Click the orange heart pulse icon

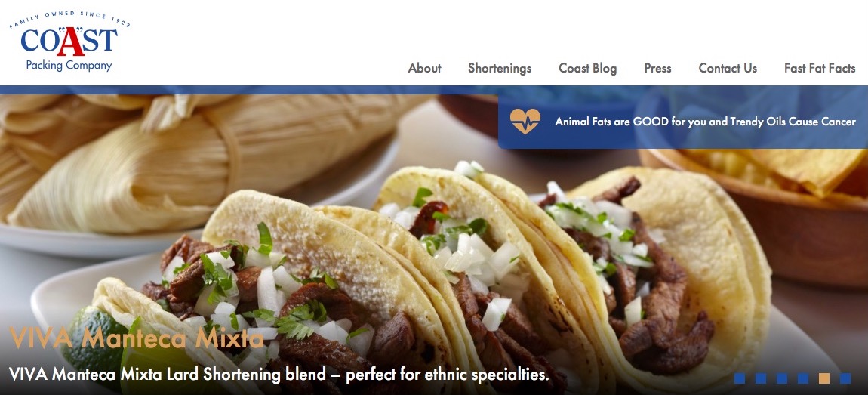click(525, 122)
